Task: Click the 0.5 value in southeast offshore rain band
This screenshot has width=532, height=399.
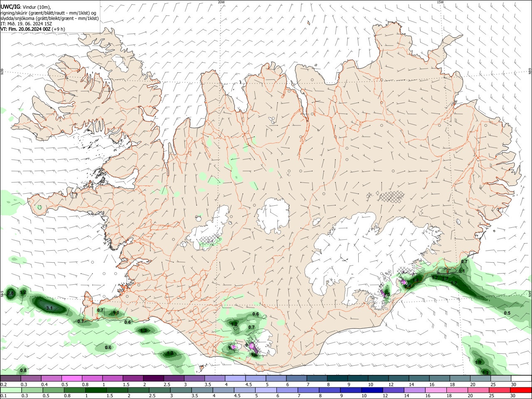Action: coord(507,313)
